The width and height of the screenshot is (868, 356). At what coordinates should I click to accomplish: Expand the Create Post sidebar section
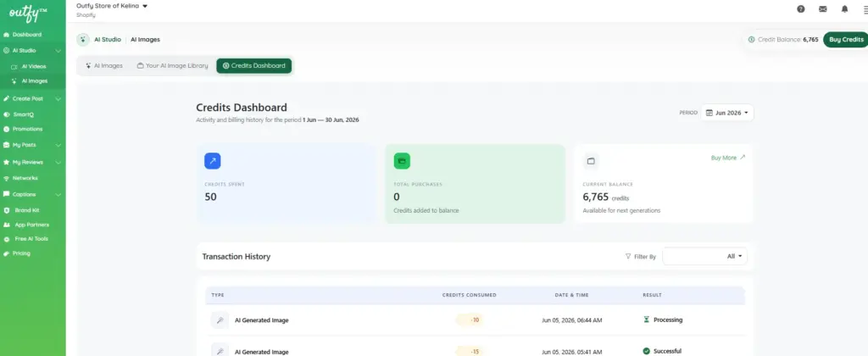tap(58, 98)
